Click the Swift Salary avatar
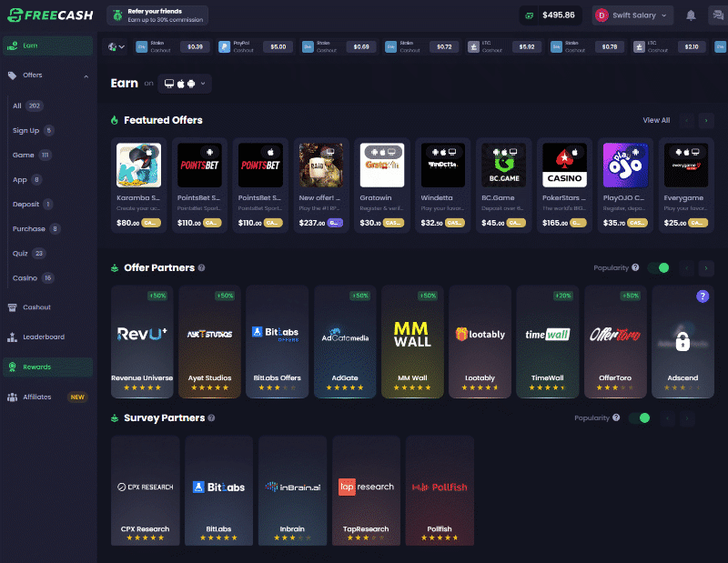The image size is (728, 563). tap(602, 15)
